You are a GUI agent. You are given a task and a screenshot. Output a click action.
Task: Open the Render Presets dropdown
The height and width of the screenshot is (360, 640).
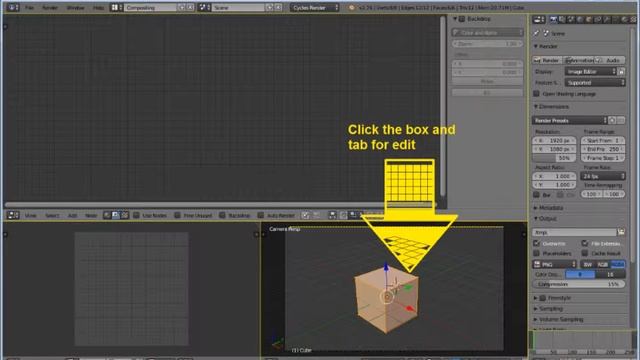(570, 120)
